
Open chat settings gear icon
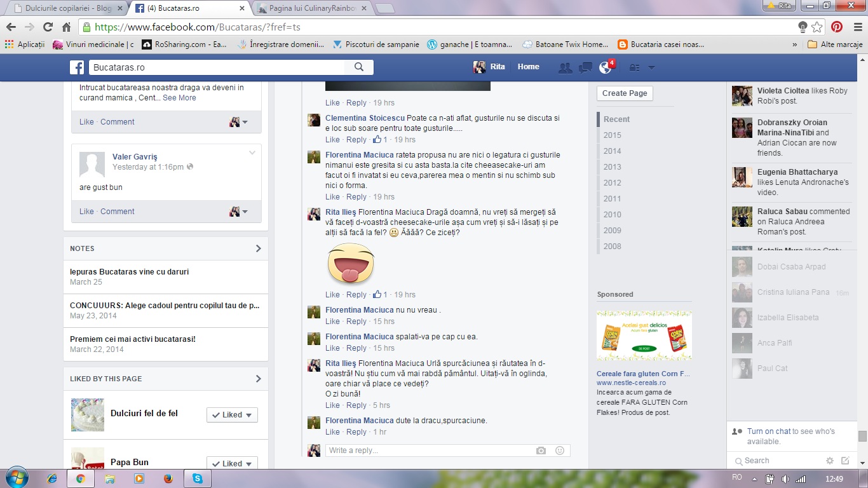click(829, 461)
